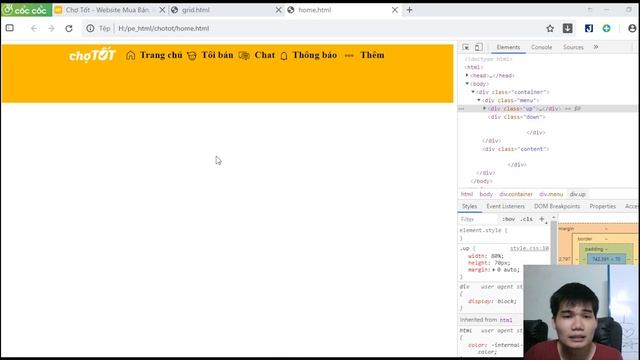Viewport: 640px width, 360px height.
Task: Open the user profile icon
Action: click(632, 28)
